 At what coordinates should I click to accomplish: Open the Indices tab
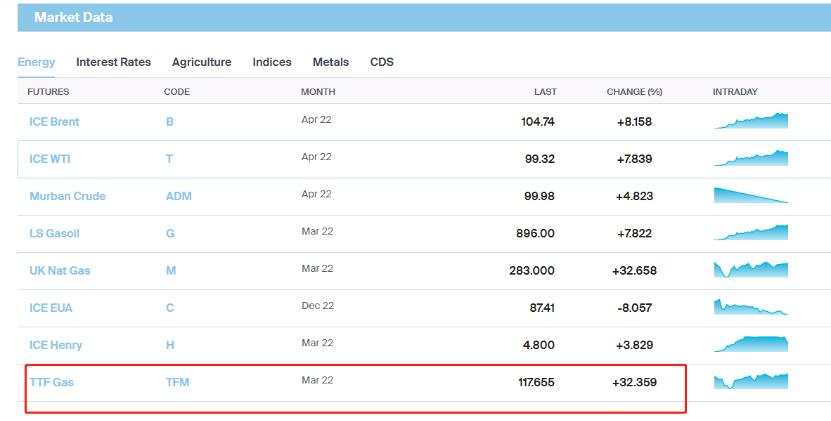[272, 62]
